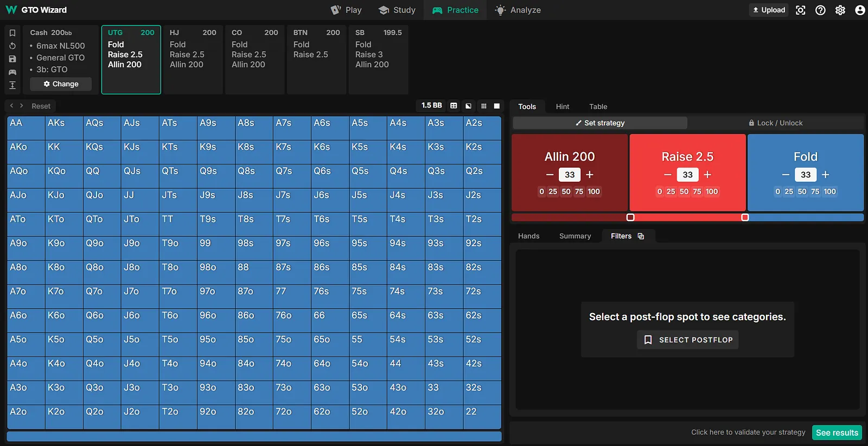Viewport: 868px width, 446px height.
Task: Click the SELECT POSTFLOP button
Action: [687, 340]
